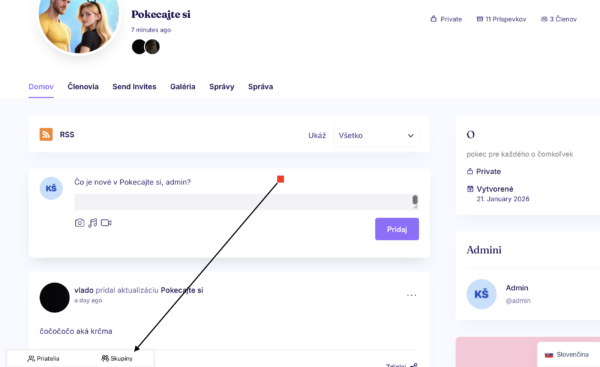Click the '11 Príspevkov' counter text
Viewport: 600px width, 367px height.
505,19
